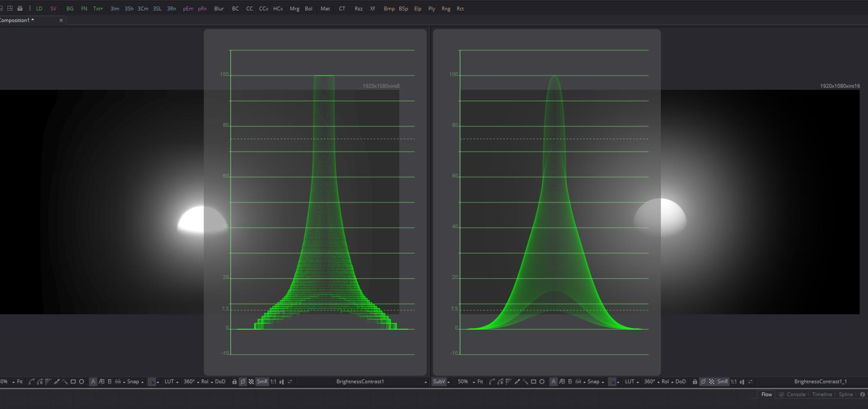868x409 pixels.
Task: Click Fit in left viewer toolbar
Action: 20,382
